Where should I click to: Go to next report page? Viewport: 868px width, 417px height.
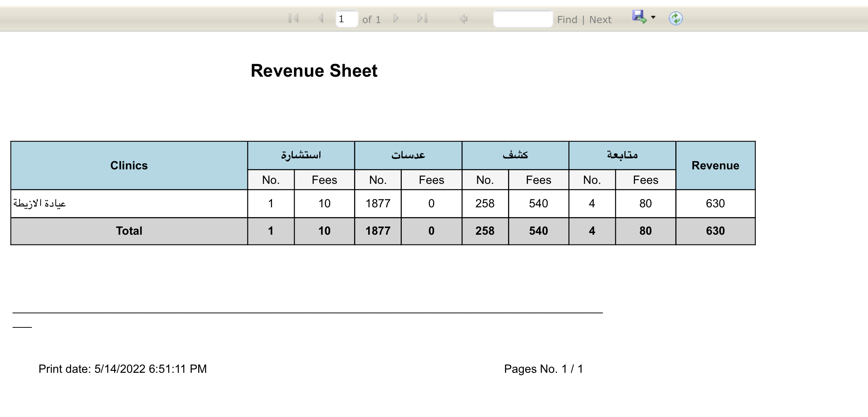pos(396,18)
